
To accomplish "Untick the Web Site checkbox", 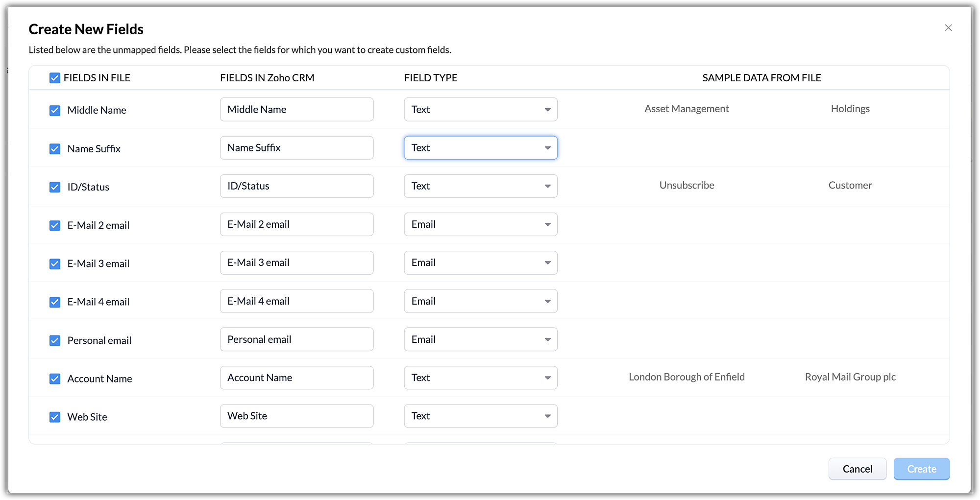I will click(55, 417).
